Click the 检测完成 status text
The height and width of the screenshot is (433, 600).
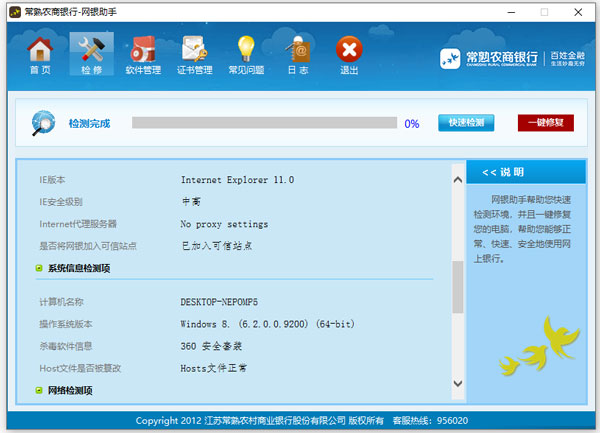89,124
